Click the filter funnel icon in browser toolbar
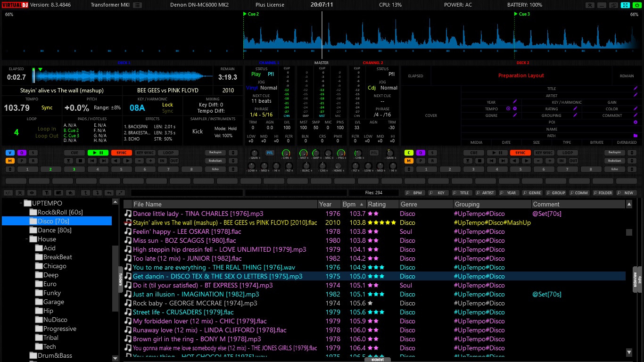This screenshot has height=362, width=644. (46, 193)
